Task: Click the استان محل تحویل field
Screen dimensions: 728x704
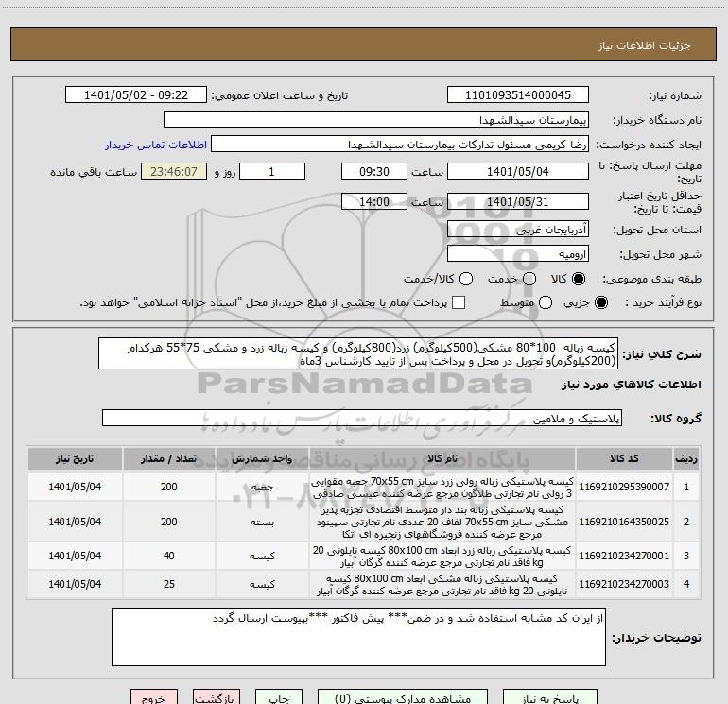Action: click(x=517, y=230)
